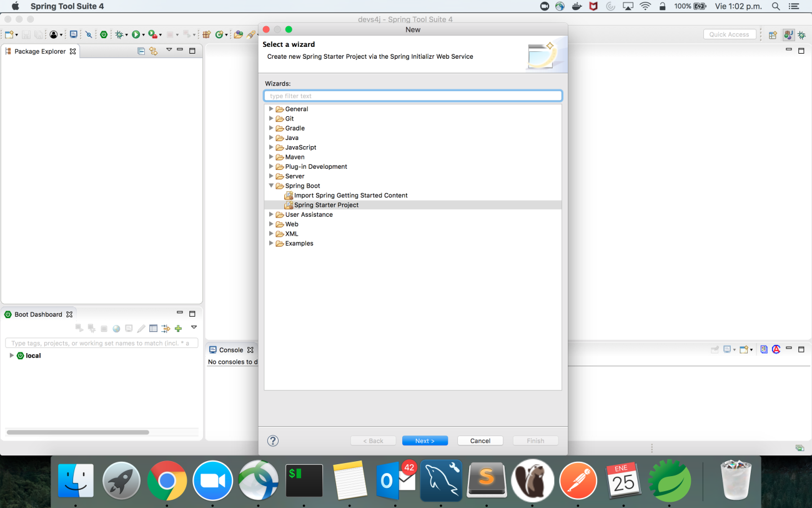This screenshot has width=812, height=508.
Task: Collapse the Spring Boot folder
Action: tap(271, 186)
